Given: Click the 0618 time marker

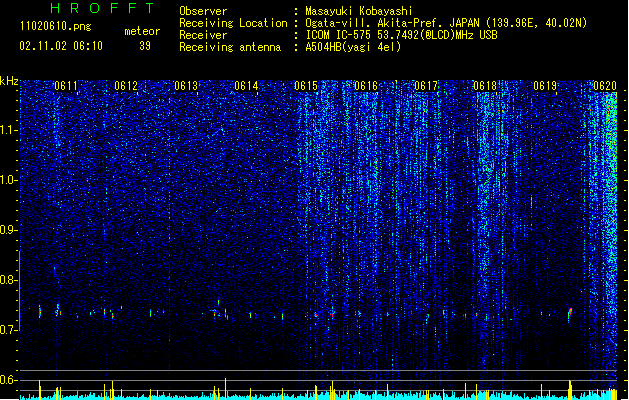Looking at the screenshot, I should pos(485,86).
